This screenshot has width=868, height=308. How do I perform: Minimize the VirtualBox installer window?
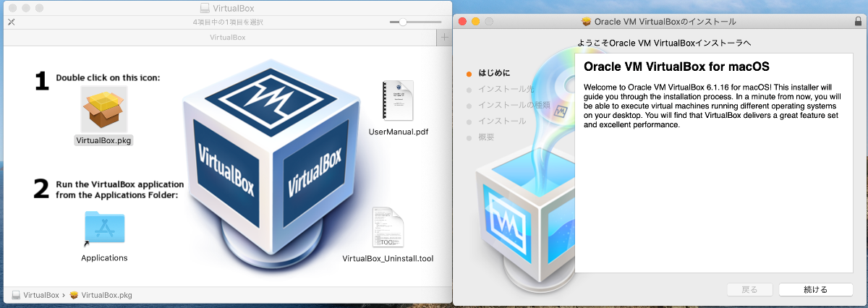[475, 21]
